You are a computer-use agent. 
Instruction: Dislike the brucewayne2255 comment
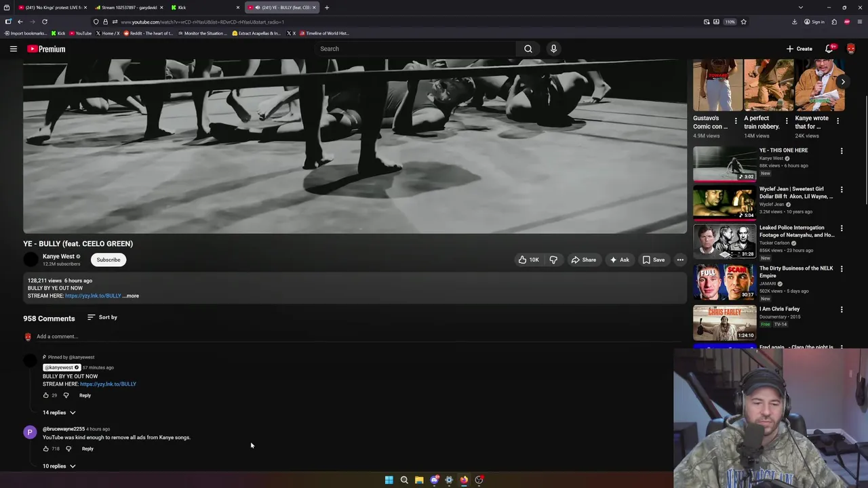(68, 449)
